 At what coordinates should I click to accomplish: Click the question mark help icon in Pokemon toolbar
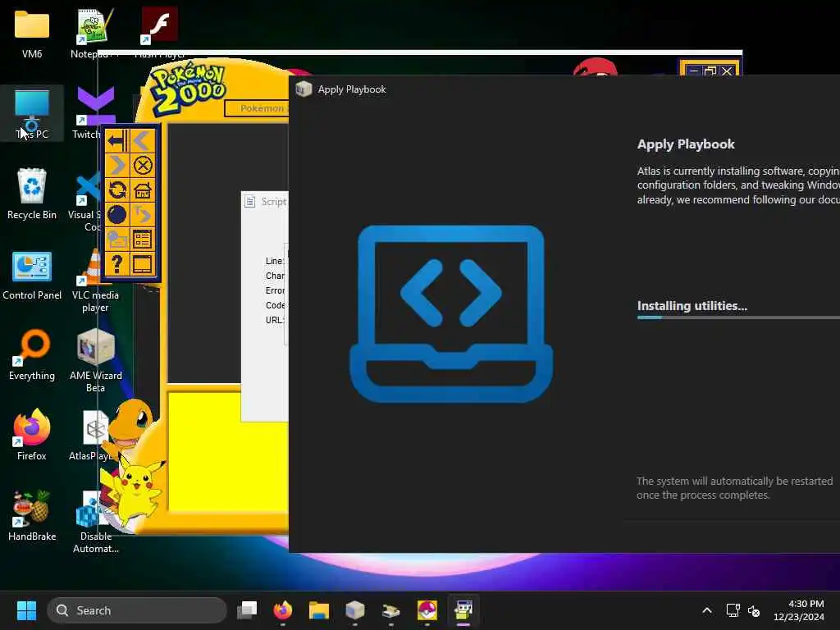click(x=116, y=264)
